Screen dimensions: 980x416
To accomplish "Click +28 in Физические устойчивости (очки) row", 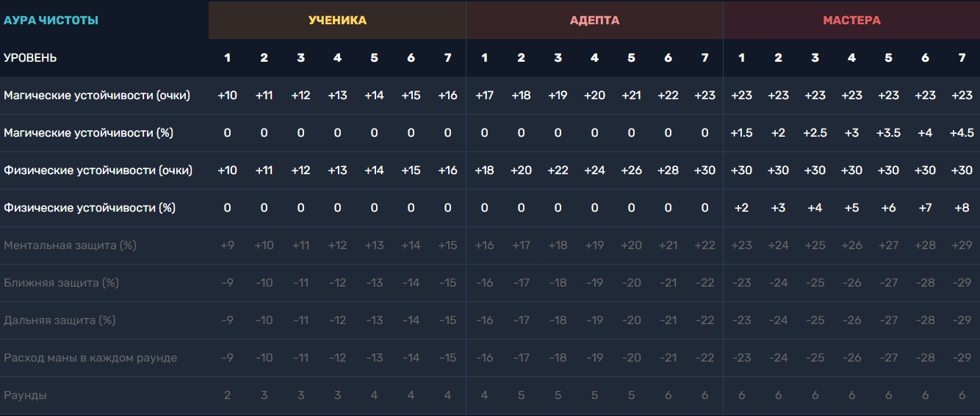I will point(668,171).
